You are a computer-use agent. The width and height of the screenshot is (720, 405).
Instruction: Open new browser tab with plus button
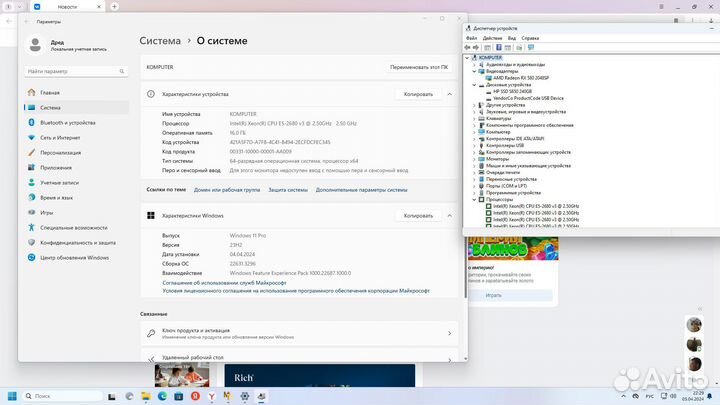tap(114, 6)
